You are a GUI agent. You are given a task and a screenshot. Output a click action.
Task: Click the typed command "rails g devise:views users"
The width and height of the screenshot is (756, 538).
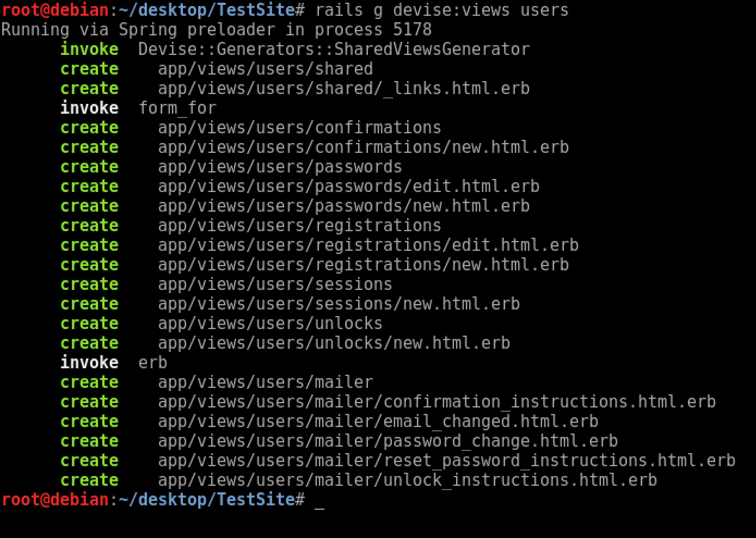pyautogui.click(x=441, y=10)
